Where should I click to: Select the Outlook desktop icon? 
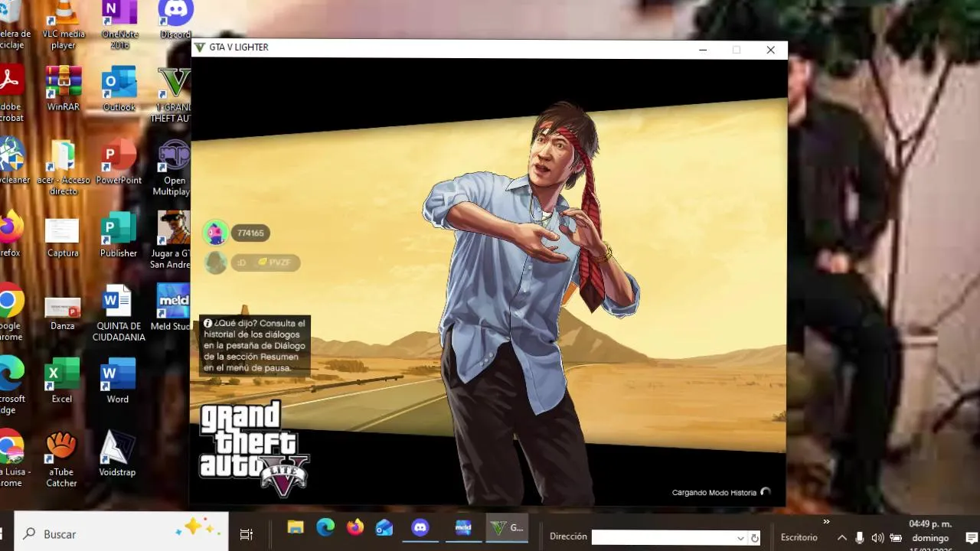(119, 89)
